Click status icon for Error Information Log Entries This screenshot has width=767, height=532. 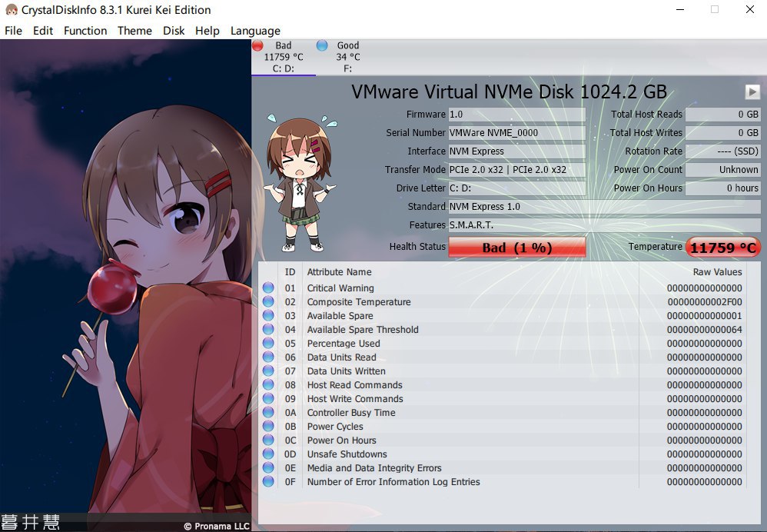click(x=268, y=481)
